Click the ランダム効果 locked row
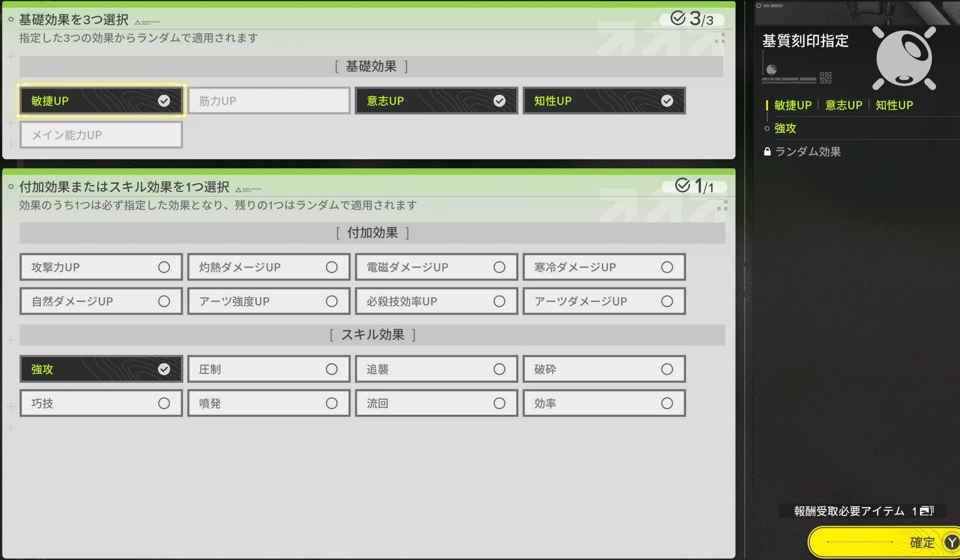This screenshot has width=960, height=560. coord(807,152)
